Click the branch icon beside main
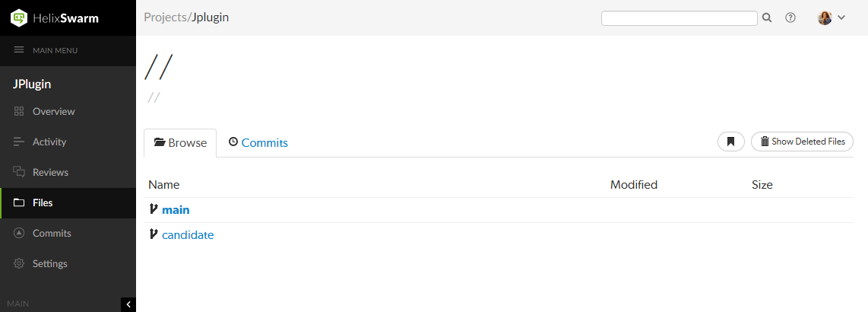Viewport: 868px width, 312px height. (x=154, y=209)
